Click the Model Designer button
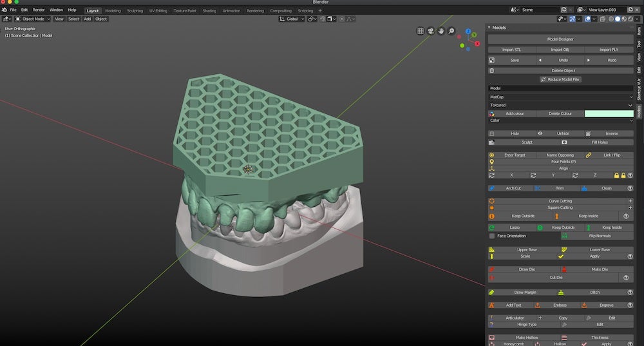The width and height of the screenshot is (644, 346). (560, 39)
